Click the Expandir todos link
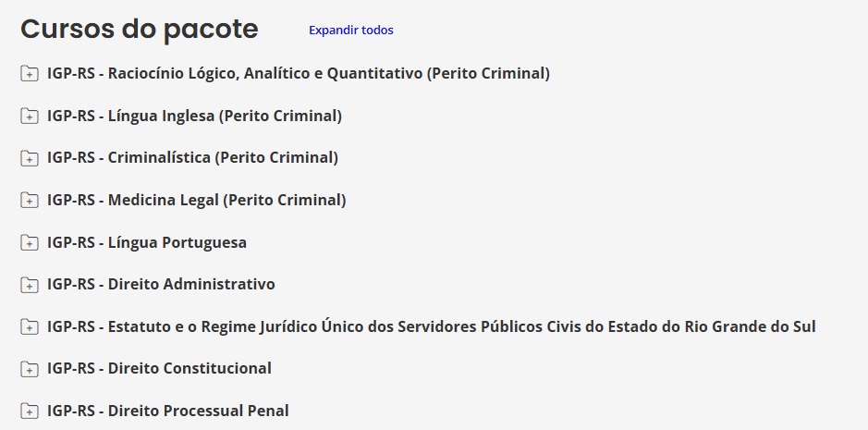Viewport: 868px width, 430px height. (351, 30)
